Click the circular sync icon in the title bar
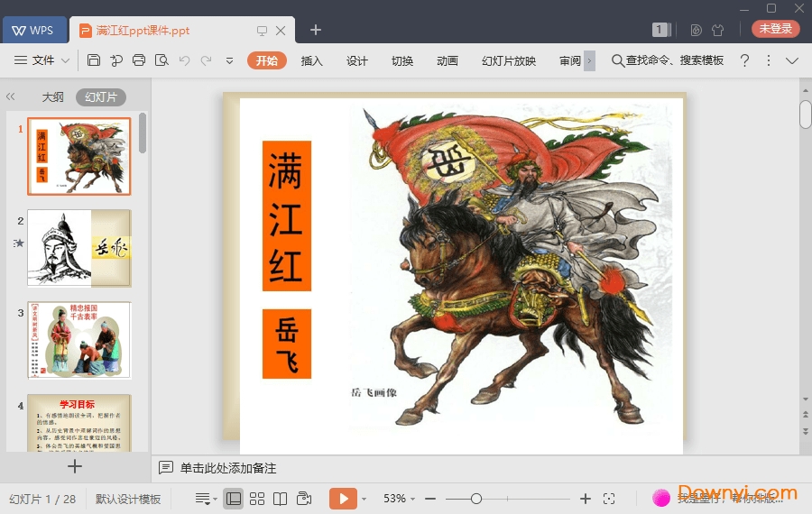 (696, 30)
